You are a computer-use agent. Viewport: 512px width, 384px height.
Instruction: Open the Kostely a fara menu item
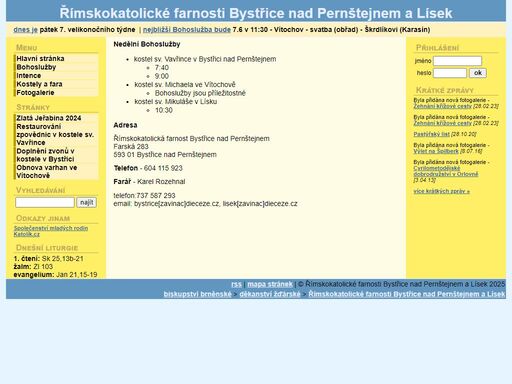point(57,84)
